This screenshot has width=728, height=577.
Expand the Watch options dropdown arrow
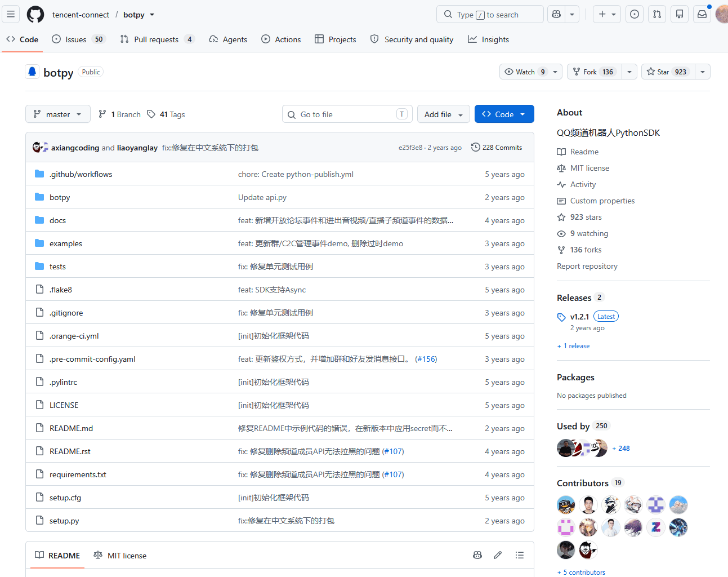click(x=555, y=72)
